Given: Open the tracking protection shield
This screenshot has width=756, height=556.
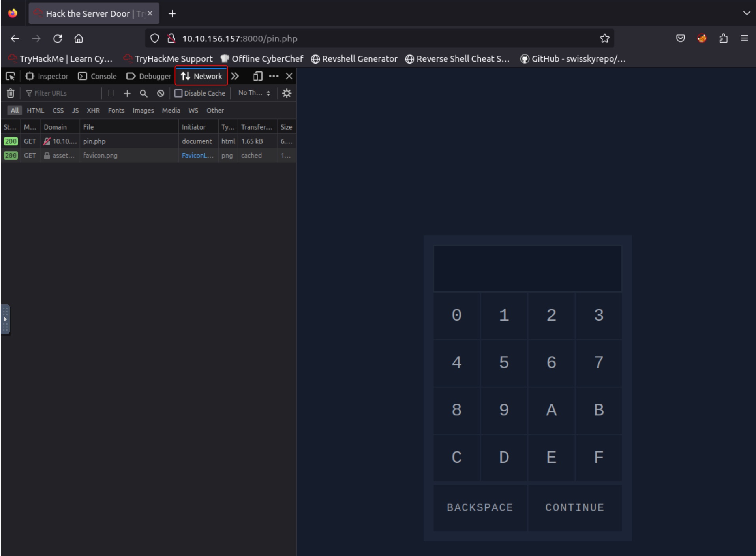Looking at the screenshot, I should coord(155,38).
